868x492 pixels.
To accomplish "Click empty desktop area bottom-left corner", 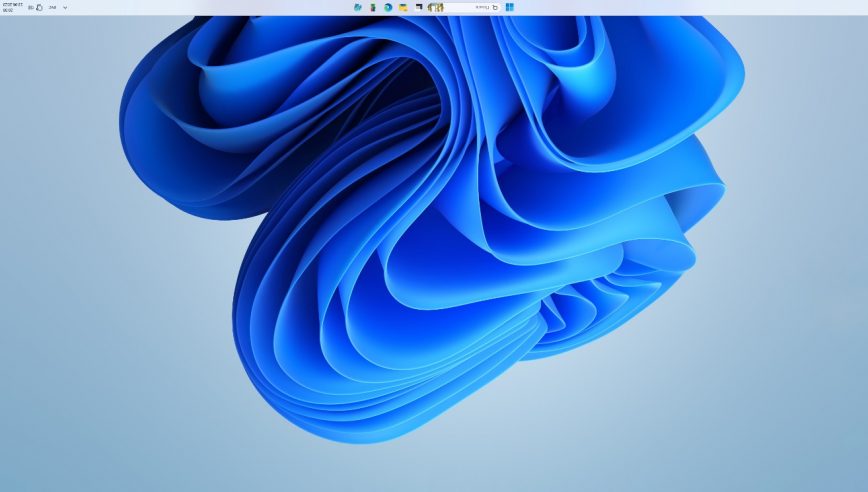I will click(40, 460).
